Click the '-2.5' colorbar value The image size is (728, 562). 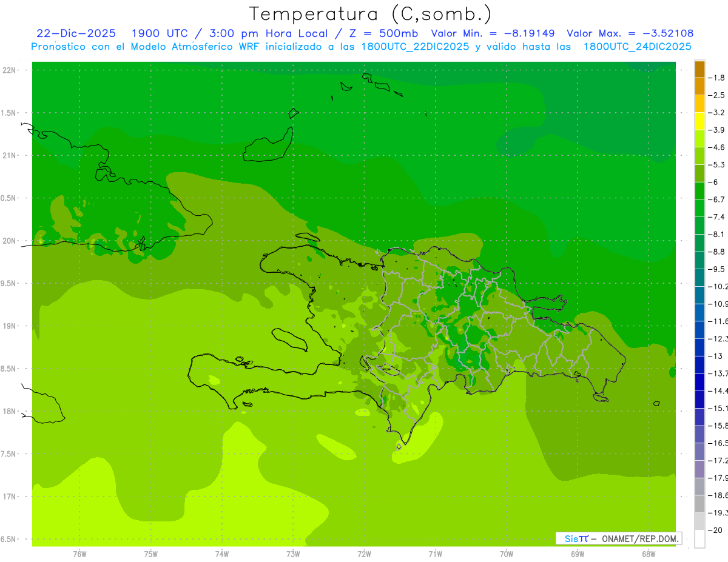coord(717,95)
